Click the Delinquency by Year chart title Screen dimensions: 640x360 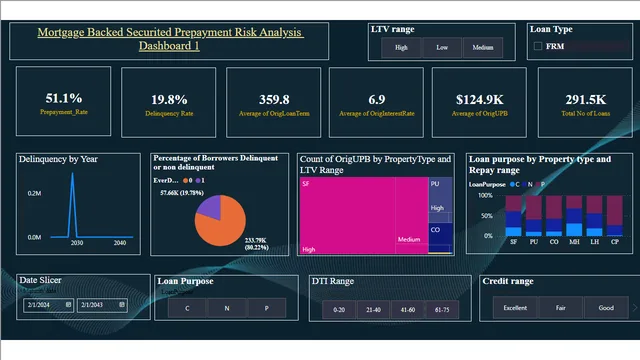[58, 159]
